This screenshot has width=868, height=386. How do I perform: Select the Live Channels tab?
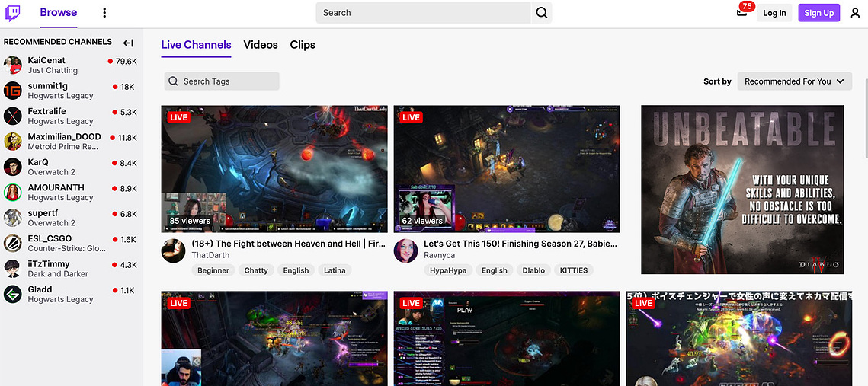pyautogui.click(x=196, y=45)
